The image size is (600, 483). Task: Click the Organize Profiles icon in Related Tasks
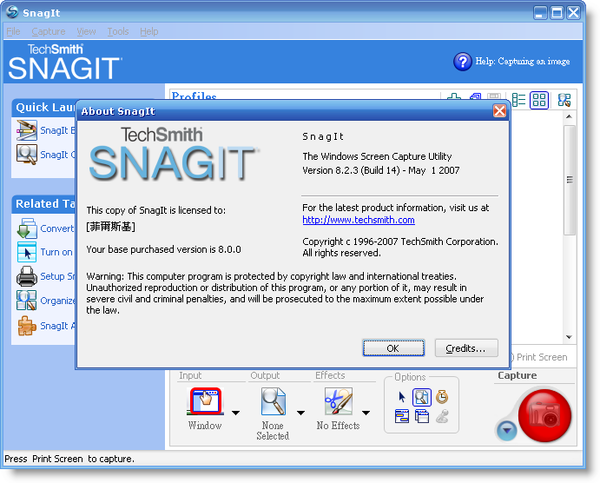pyautogui.click(x=26, y=300)
